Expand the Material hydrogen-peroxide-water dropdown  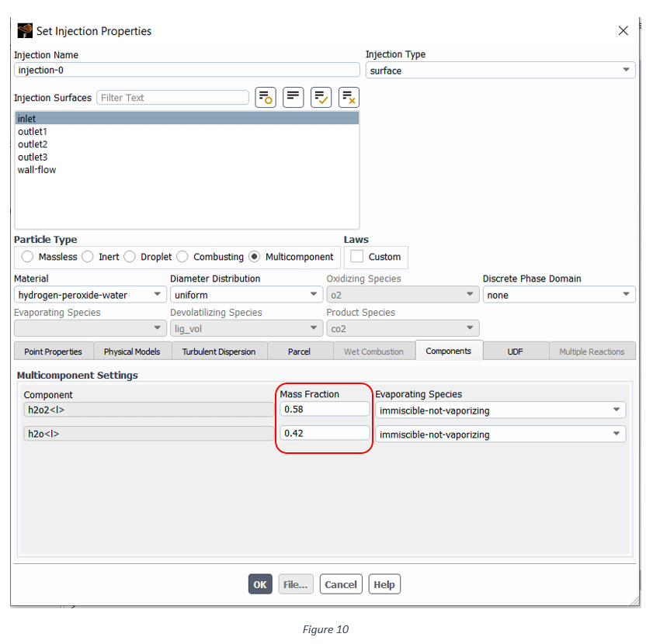pos(90,295)
